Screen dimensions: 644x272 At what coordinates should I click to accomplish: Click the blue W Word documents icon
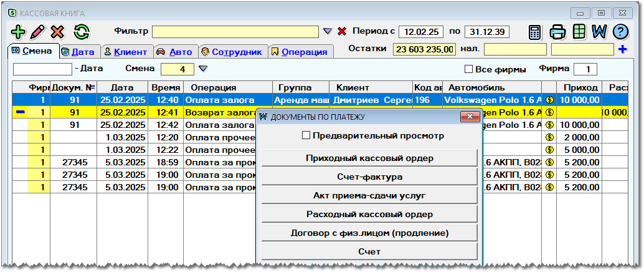(x=599, y=32)
